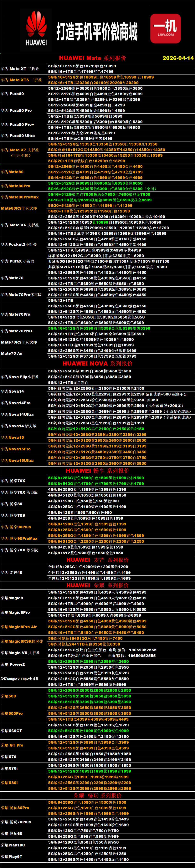Click the HUAWEI 荣耀 系列报价 header
This screenshot has width=195, height=868.
click(x=97, y=585)
